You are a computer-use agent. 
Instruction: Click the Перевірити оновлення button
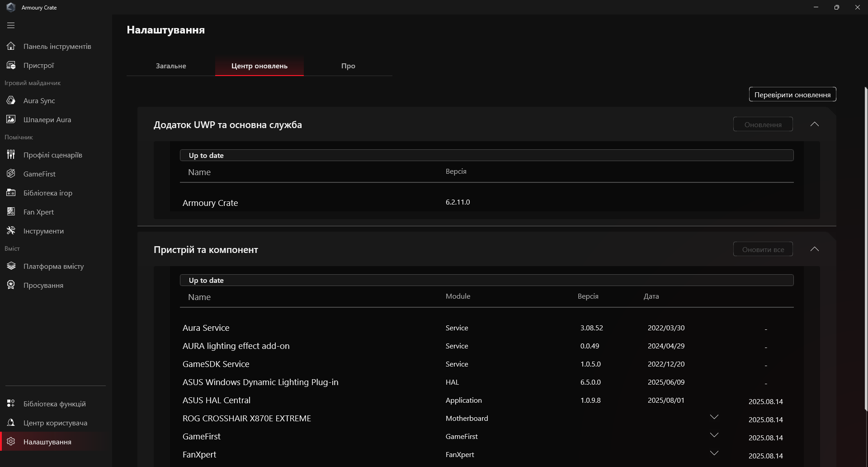click(x=793, y=95)
